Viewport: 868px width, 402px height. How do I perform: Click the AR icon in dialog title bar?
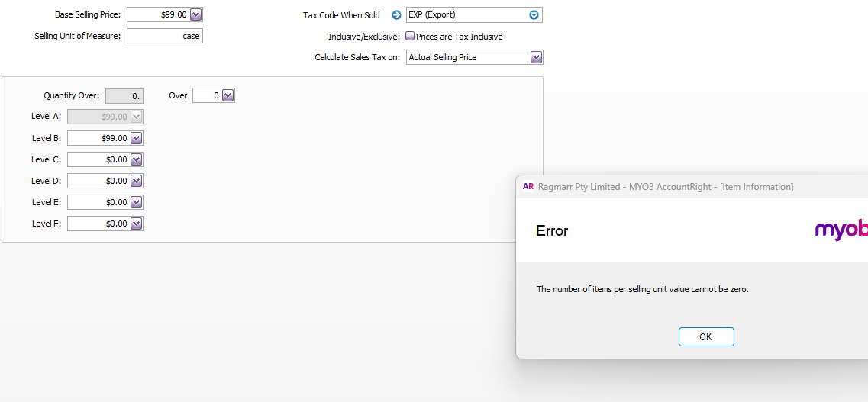tap(528, 187)
